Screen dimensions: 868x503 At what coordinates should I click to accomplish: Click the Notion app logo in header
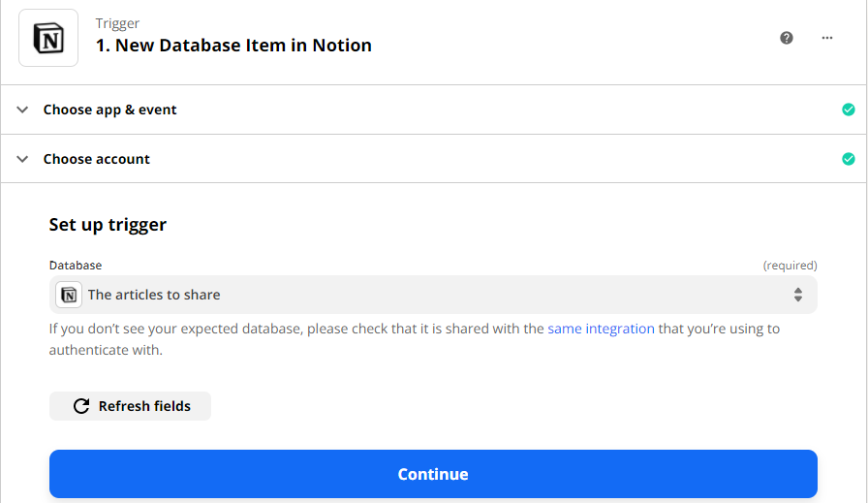(x=48, y=38)
